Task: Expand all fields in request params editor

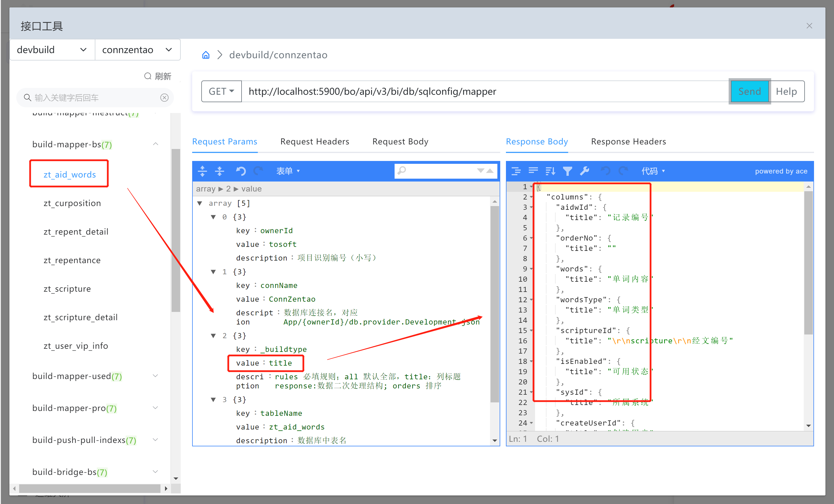Action: [202, 171]
